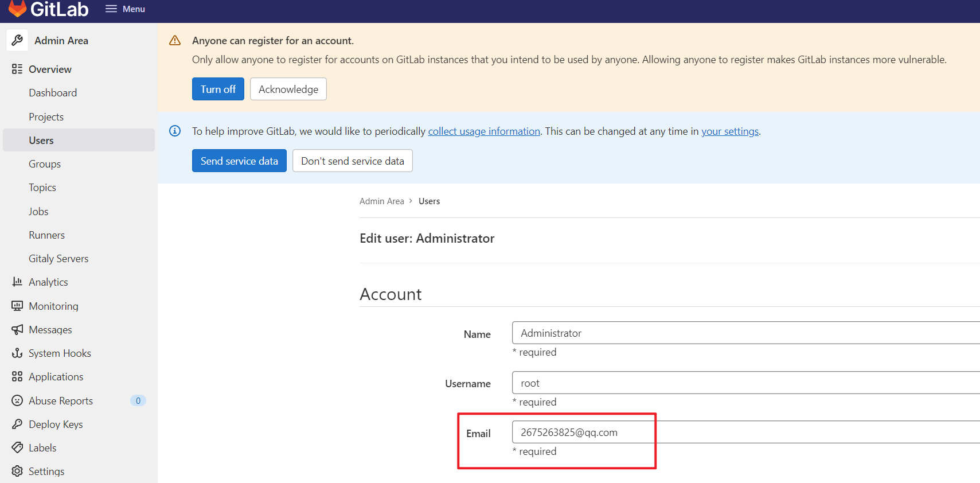Click the System Hooks anchor icon
This screenshot has width=980, height=483.
17,353
